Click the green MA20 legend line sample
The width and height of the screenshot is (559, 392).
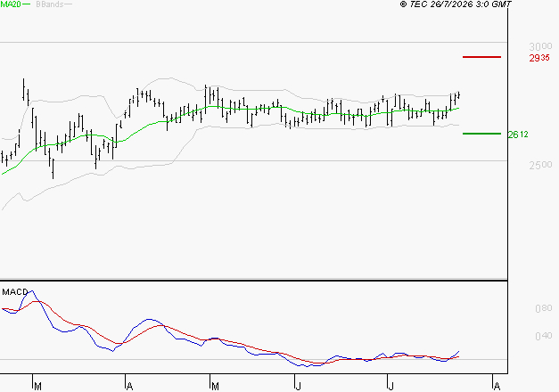click(x=27, y=4)
